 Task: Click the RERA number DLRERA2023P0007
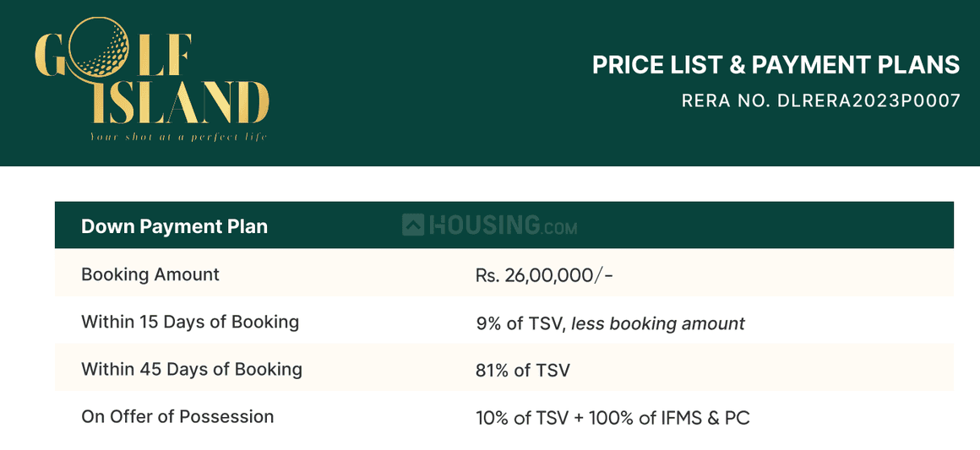point(820,100)
